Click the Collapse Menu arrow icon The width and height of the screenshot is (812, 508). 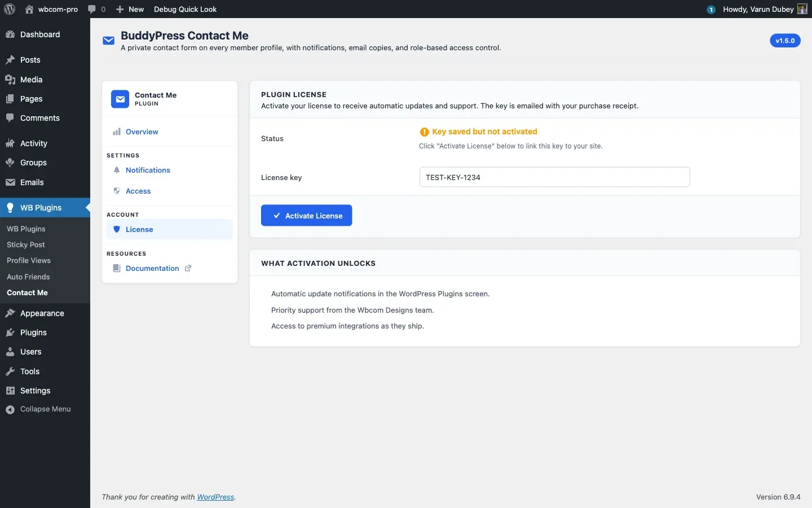click(x=10, y=409)
